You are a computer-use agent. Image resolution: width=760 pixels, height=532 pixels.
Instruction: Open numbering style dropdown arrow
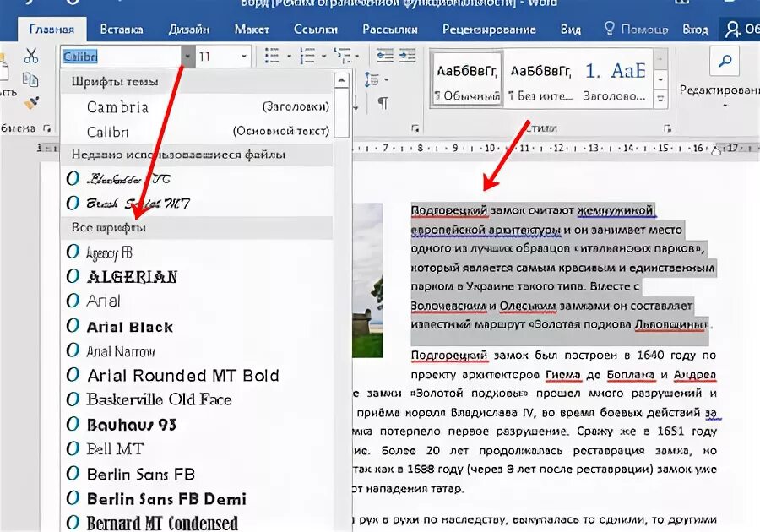[323, 57]
